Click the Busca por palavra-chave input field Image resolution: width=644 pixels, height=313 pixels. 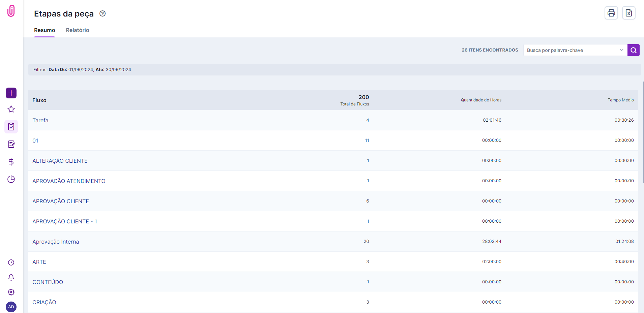click(570, 50)
